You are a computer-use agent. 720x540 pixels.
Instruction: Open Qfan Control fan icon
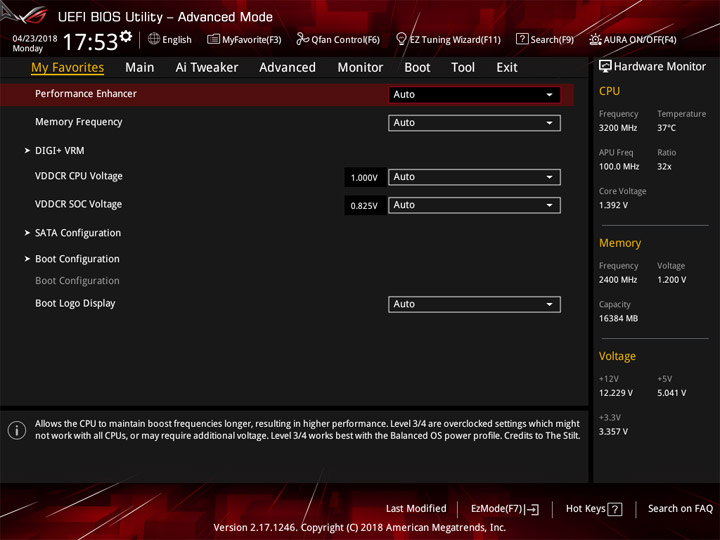(x=302, y=39)
